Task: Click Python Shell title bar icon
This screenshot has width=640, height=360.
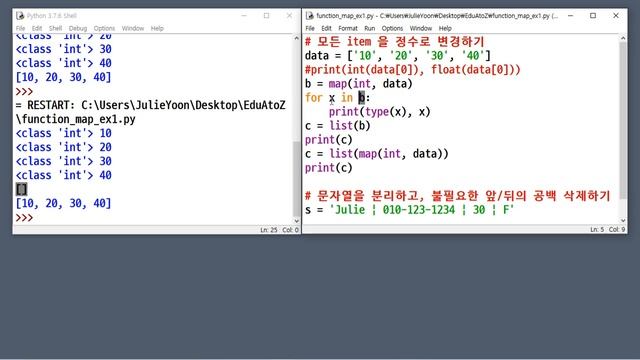Action: [20, 16]
